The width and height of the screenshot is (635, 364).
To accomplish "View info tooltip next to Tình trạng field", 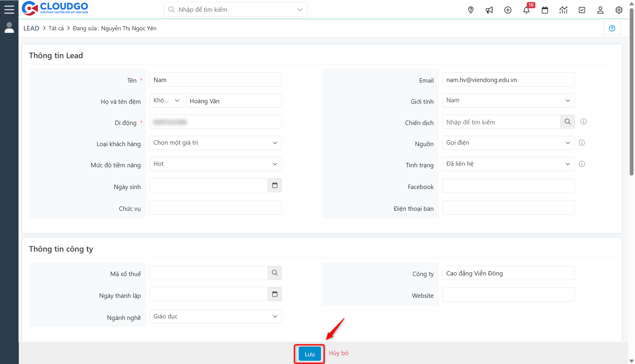I will (581, 164).
